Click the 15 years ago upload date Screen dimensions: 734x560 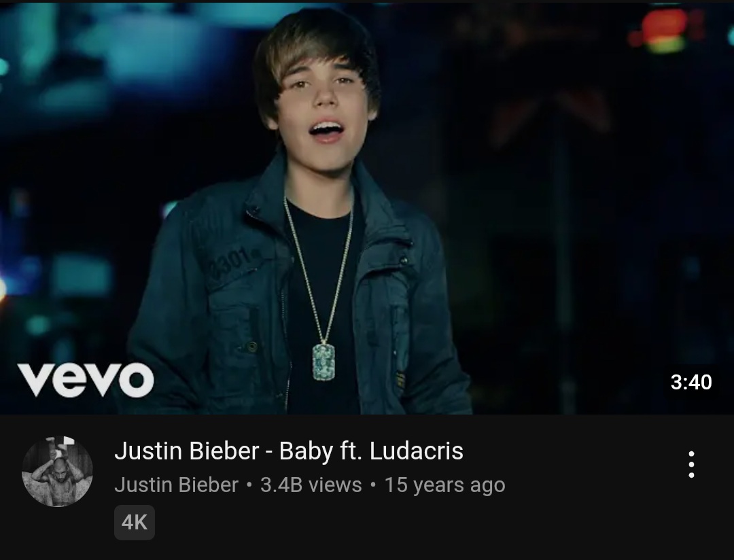(x=444, y=485)
